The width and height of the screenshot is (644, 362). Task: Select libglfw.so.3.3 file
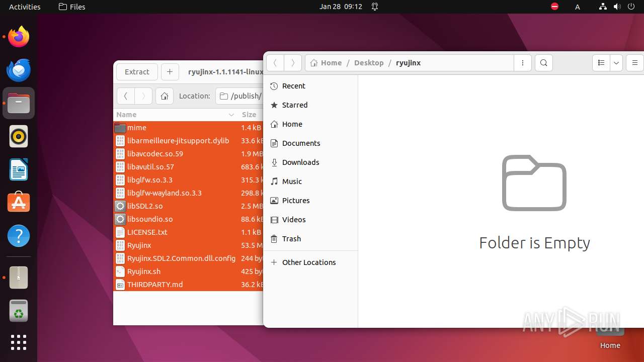189,180
